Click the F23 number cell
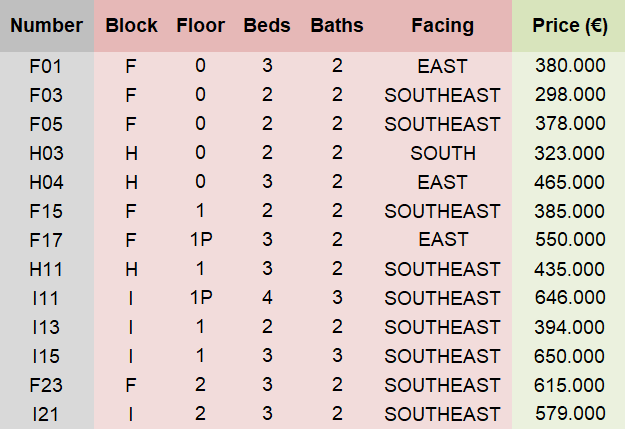The height and width of the screenshot is (429, 625). pos(46,385)
